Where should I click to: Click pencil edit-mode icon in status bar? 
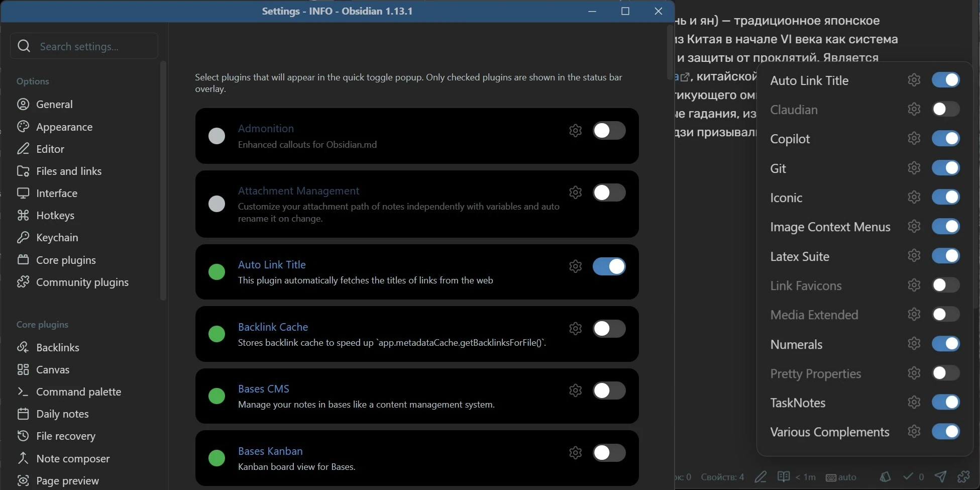pos(760,476)
